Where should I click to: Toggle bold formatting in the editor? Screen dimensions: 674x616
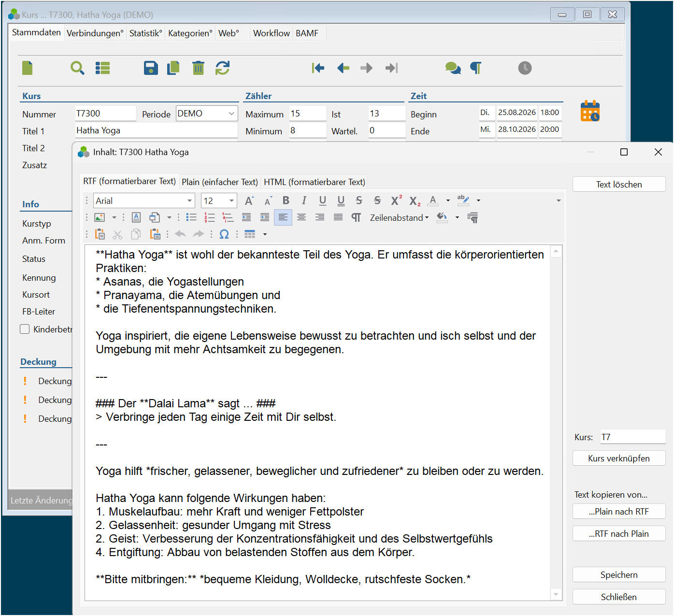(286, 201)
